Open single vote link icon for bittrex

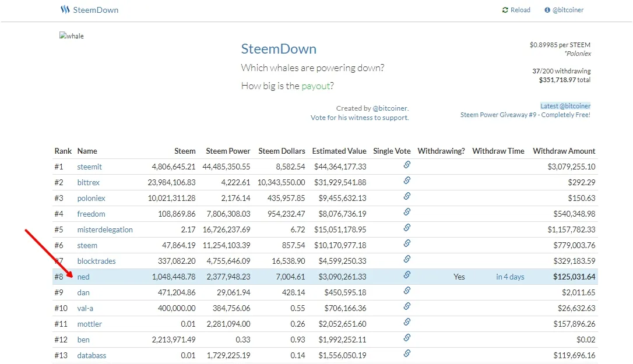click(407, 181)
